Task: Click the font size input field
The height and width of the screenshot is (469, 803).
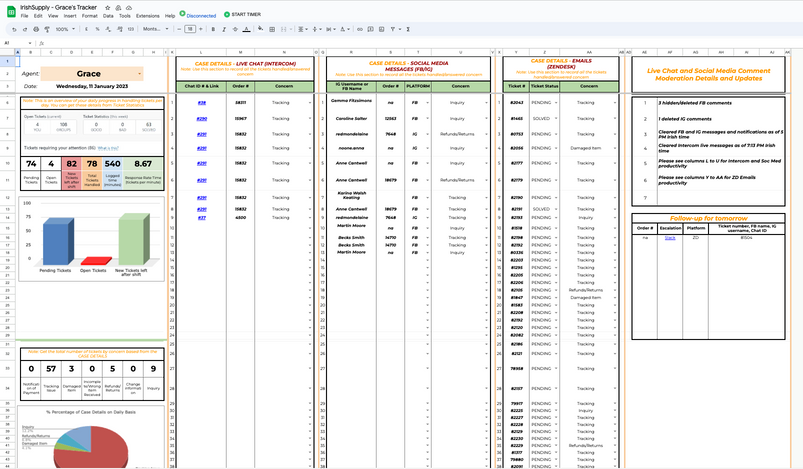Action: [190, 29]
